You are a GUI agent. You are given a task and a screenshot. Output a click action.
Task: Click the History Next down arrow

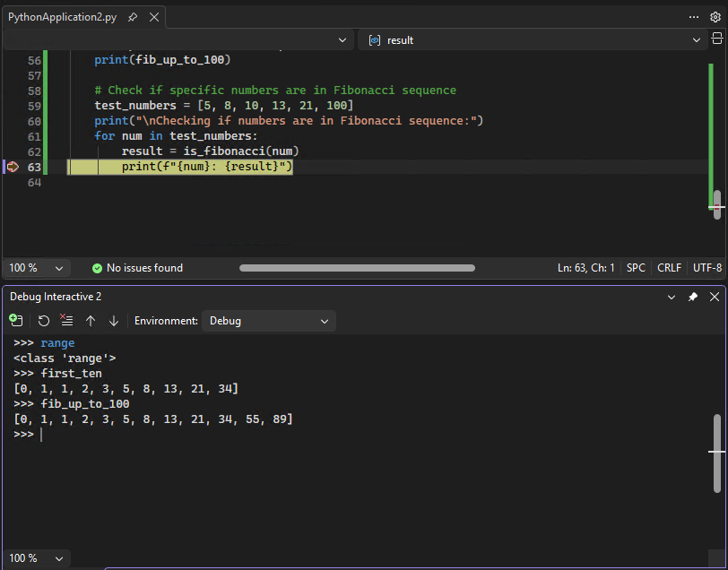[x=114, y=321]
